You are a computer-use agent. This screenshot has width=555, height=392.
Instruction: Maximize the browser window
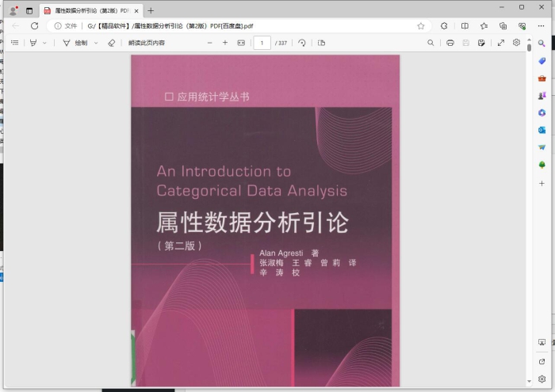click(x=522, y=7)
